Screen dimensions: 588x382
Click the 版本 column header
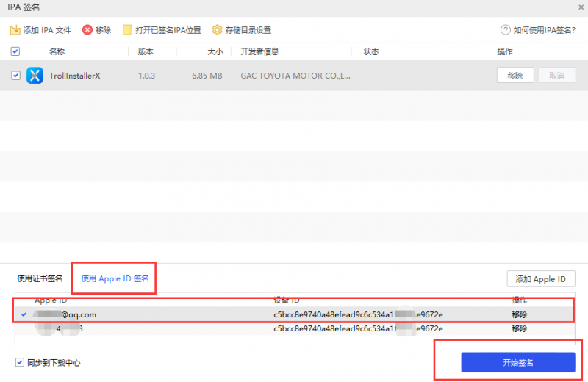146,51
